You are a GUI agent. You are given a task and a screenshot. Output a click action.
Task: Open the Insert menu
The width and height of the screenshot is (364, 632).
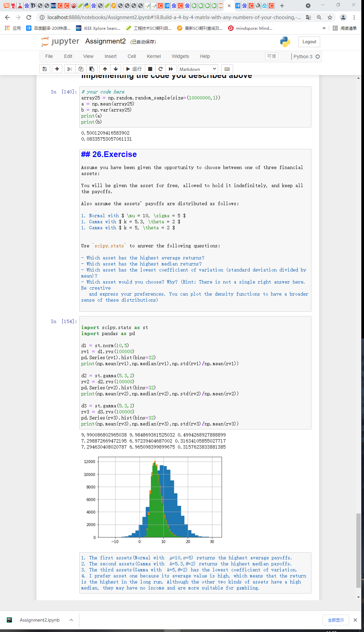tap(110, 56)
